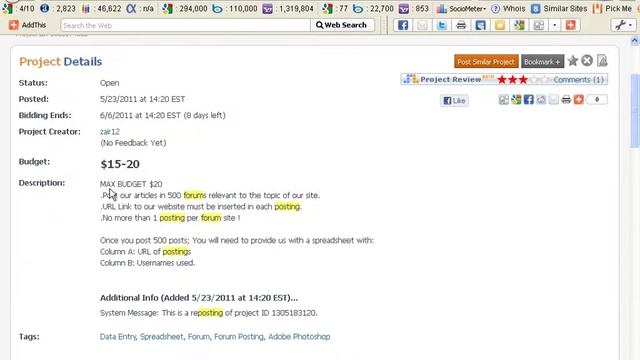
Task: Click the Additional Info heading
Action: pos(199,298)
